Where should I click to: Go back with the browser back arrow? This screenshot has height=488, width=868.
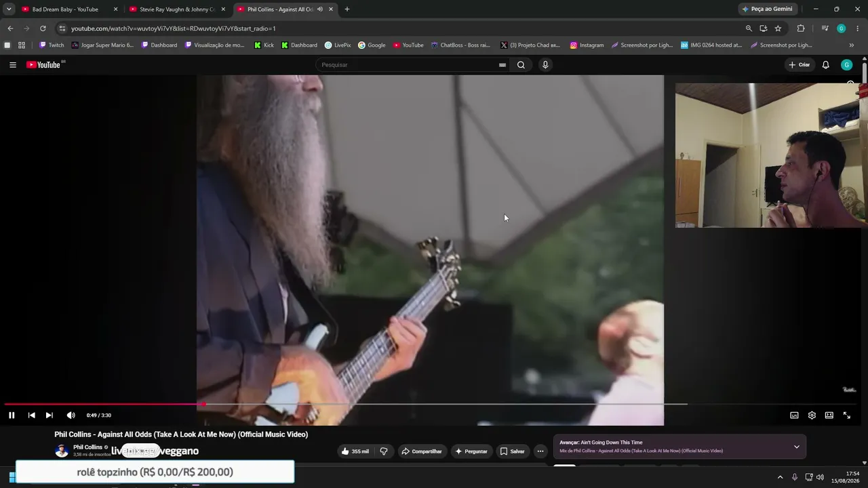coord(10,28)
